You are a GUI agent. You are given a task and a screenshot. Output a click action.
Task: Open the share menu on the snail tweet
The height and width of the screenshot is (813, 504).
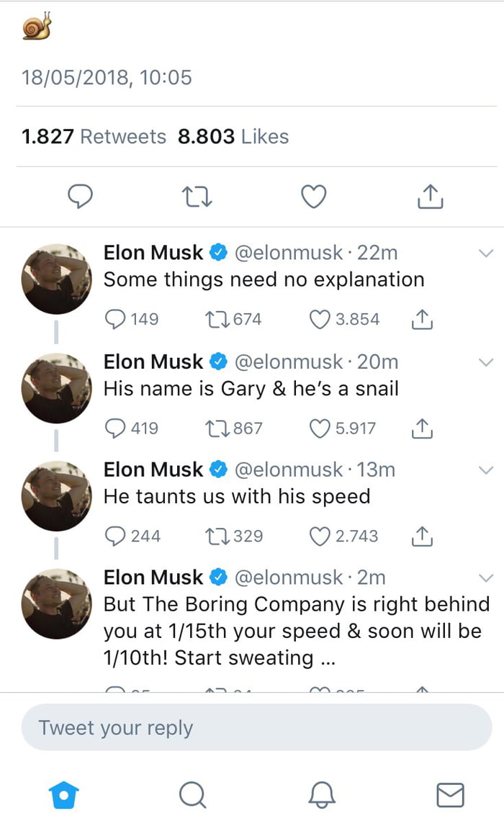click(x=429, y=196)
